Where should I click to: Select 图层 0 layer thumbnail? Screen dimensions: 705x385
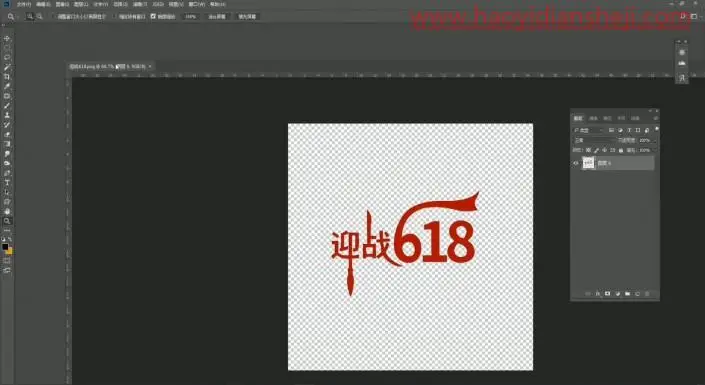[x=589, y=163]
